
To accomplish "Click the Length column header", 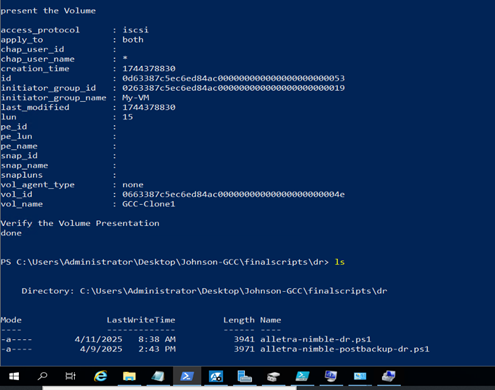I will (239, 320).
